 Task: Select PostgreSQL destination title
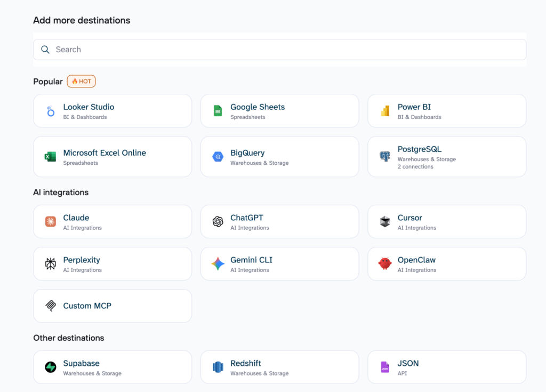click(x=420, y=149)
